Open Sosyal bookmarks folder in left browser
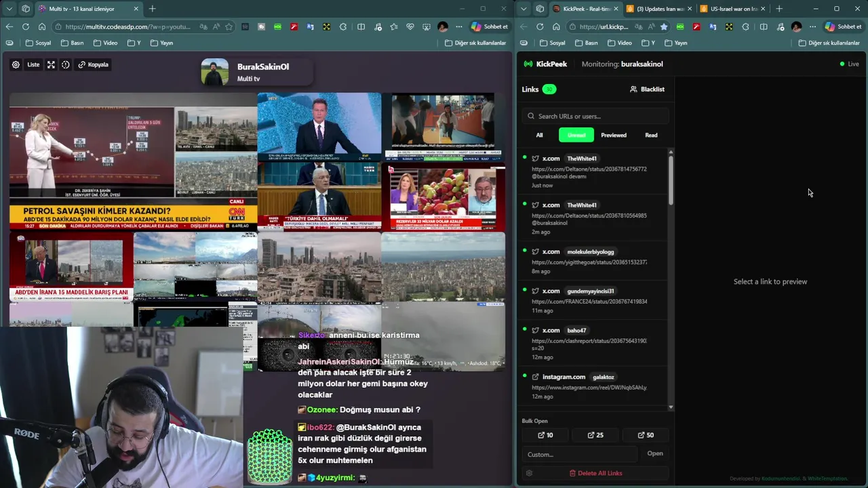 click(39, 43)
